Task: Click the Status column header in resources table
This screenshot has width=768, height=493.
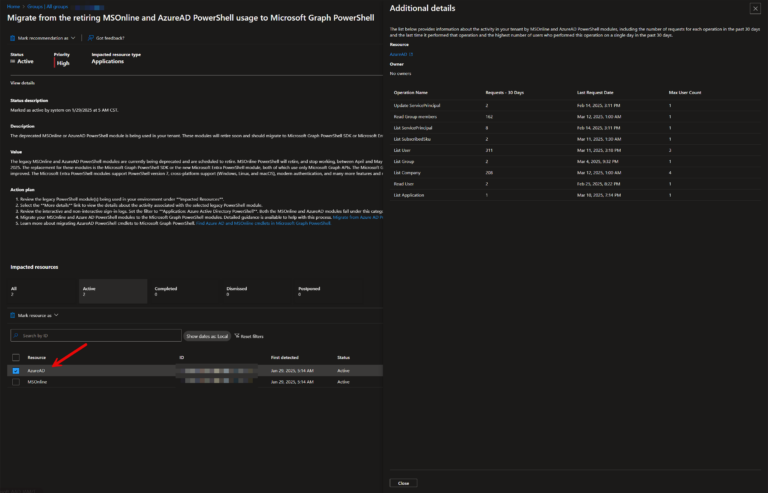Action: (x=343, y=358)
